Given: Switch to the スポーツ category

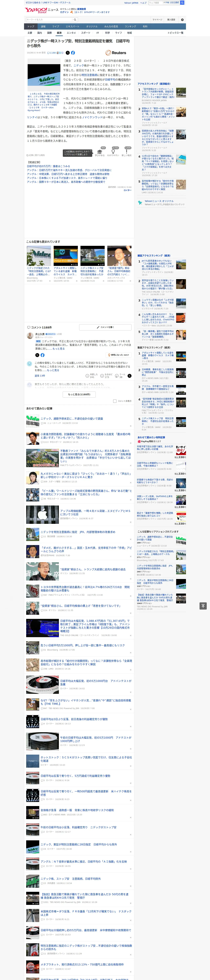Looking at the screenshot, I should pyautogui.click(x=86, y=33).
